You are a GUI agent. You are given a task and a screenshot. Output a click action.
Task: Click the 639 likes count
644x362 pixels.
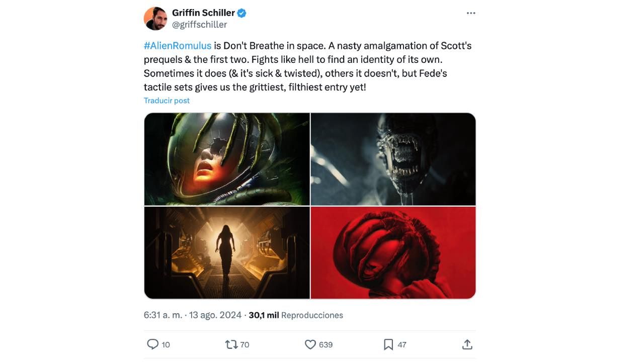coord(326,345)
